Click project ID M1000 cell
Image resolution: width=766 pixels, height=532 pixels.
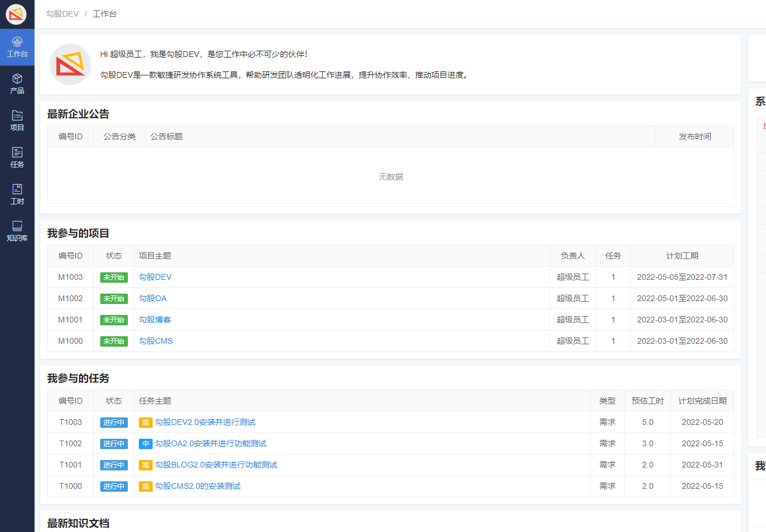pyautogui.click(x=70, y=341)
